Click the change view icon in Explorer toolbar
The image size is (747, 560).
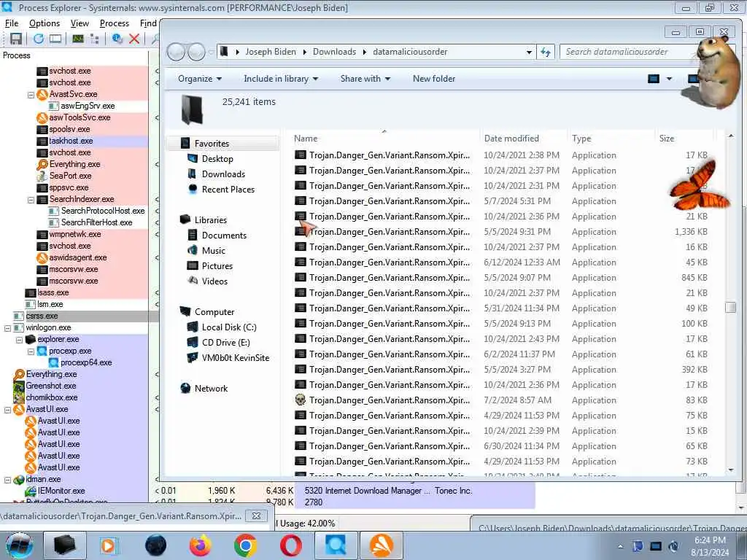(654, 79)
